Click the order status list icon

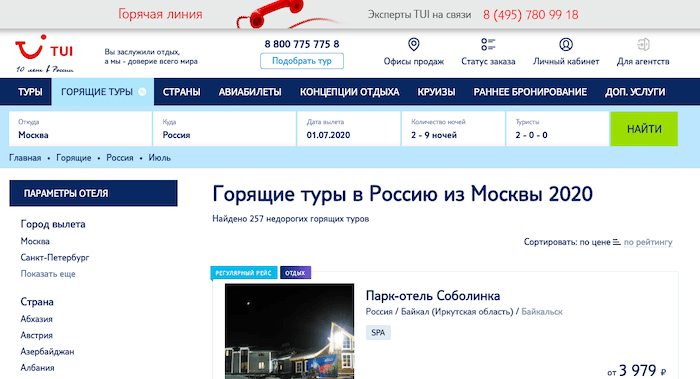point(488,45)
